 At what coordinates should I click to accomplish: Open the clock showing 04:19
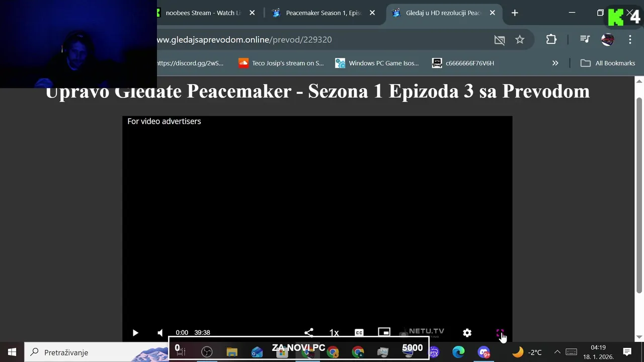click(x=598, y=352)
